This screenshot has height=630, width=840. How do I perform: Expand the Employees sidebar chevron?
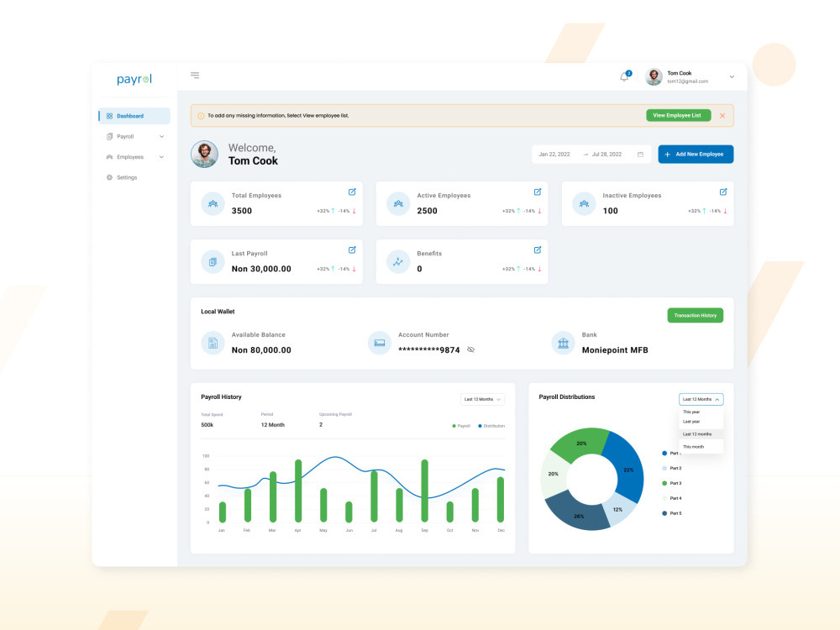(162, 157)
